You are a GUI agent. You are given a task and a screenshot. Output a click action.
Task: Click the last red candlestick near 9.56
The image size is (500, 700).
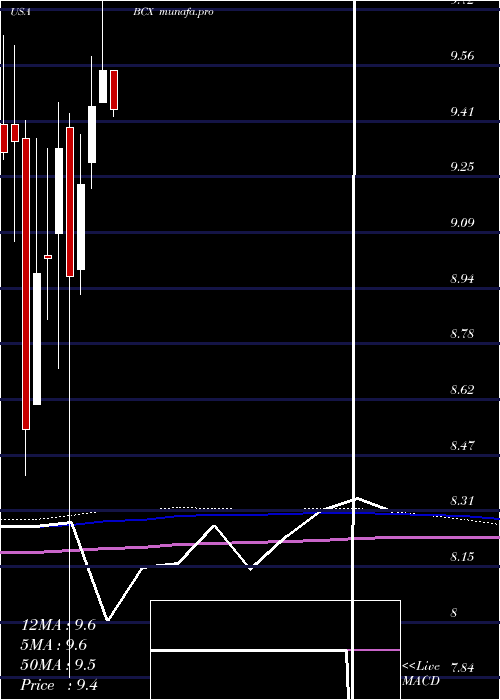pyautogui.click(x=114, y=90)
